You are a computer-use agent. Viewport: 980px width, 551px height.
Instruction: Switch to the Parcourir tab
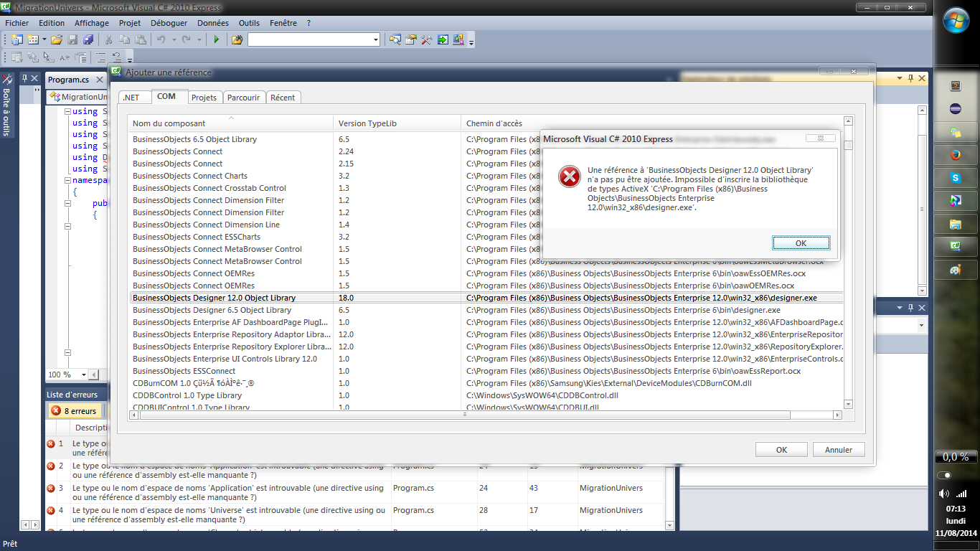244,97
